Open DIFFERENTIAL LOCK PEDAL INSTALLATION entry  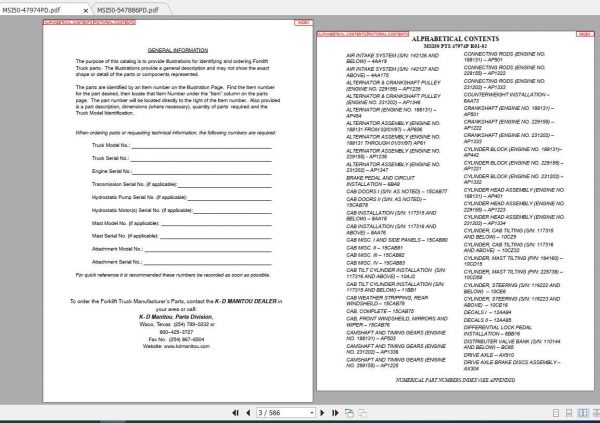click(497, 331)
